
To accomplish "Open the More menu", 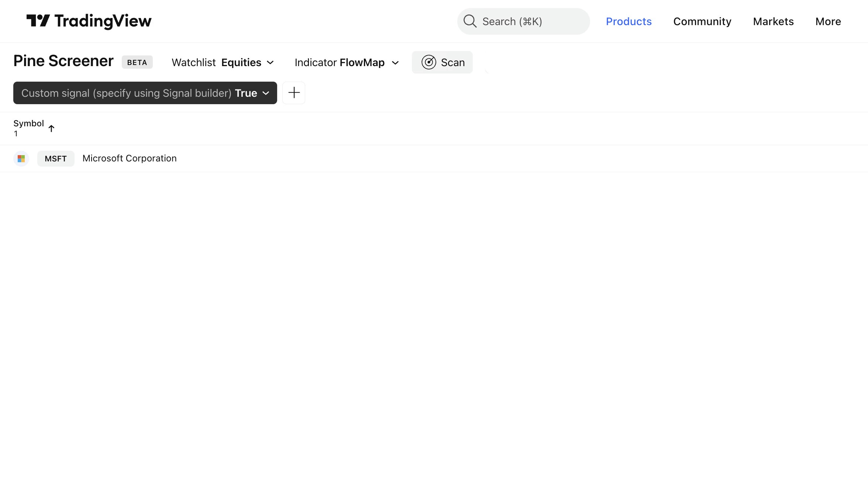I will (828, 21).
